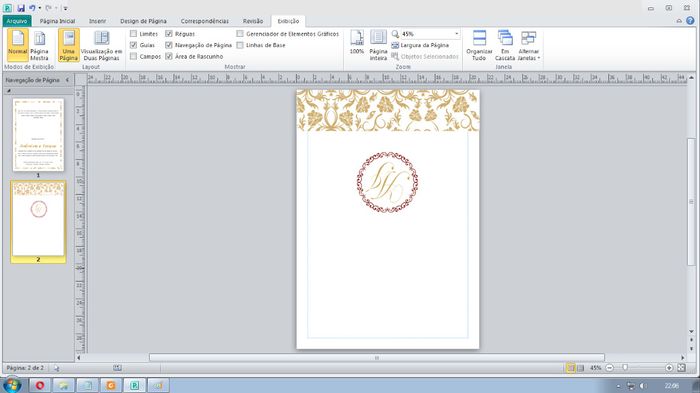Select Uma Página layout

(x=69, y=45)
